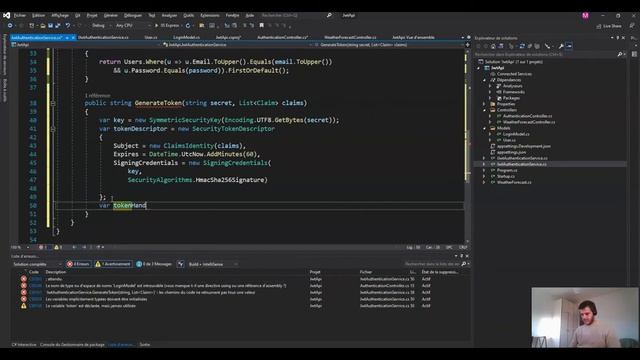
Task: Click the hot reload refresh toolbar icon
Action: point(188,25)
